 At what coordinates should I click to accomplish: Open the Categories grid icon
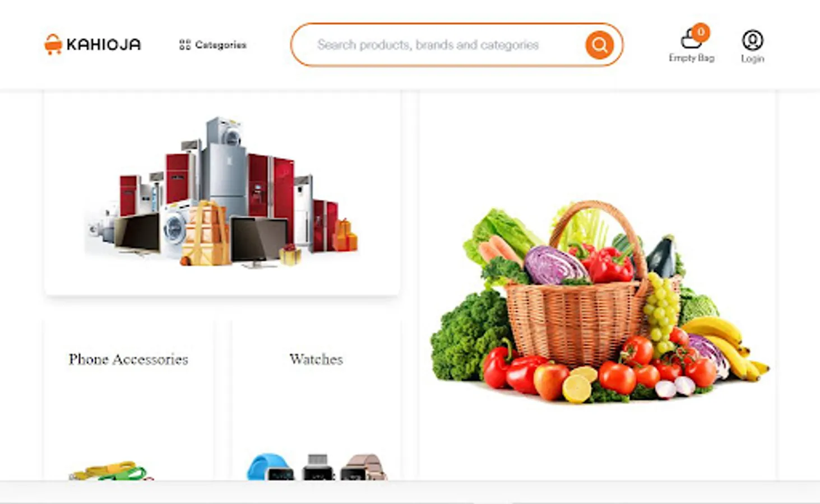[x=185, y=45]
